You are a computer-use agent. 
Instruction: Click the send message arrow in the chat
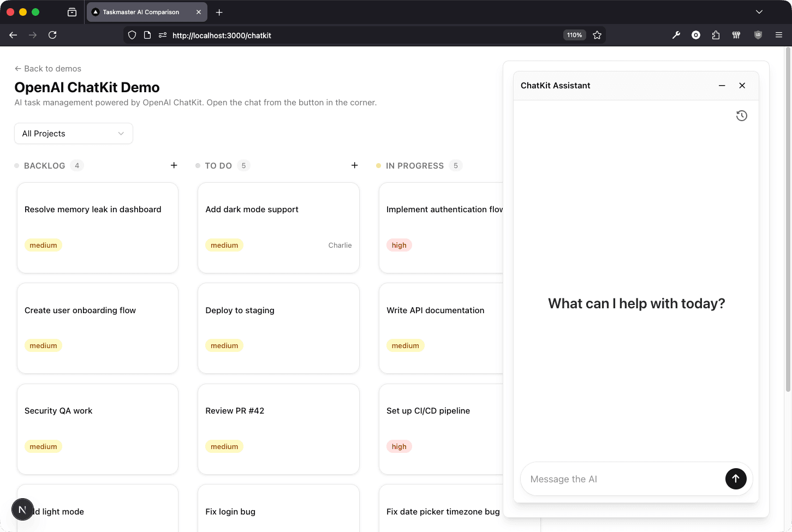click(x=735, y=479)
